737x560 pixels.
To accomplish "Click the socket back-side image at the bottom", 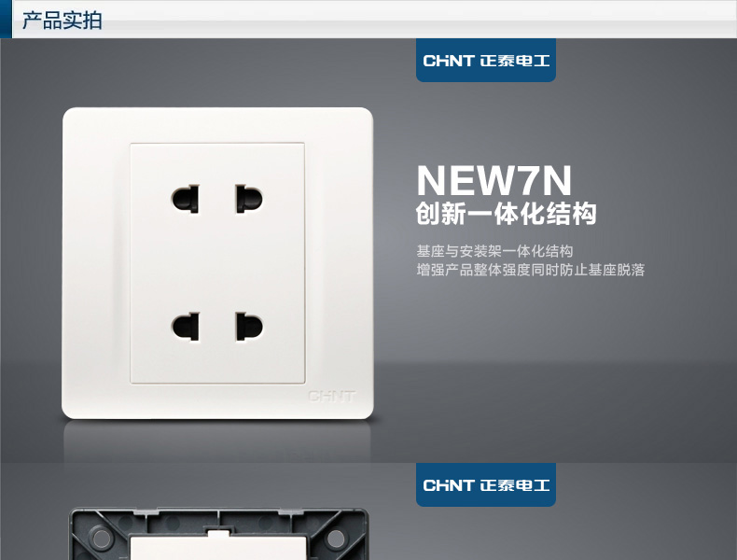I will pyautogui.click(x=218, y=534).
